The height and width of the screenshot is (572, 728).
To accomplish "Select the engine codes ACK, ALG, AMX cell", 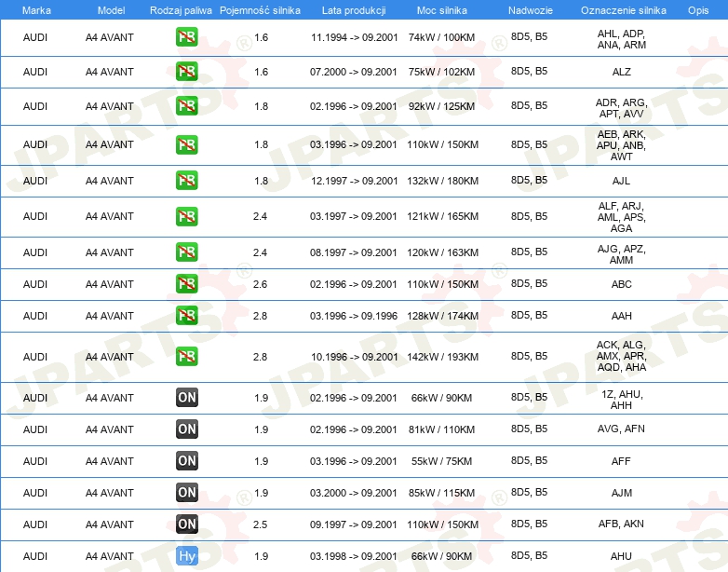I will click(621, 356).
